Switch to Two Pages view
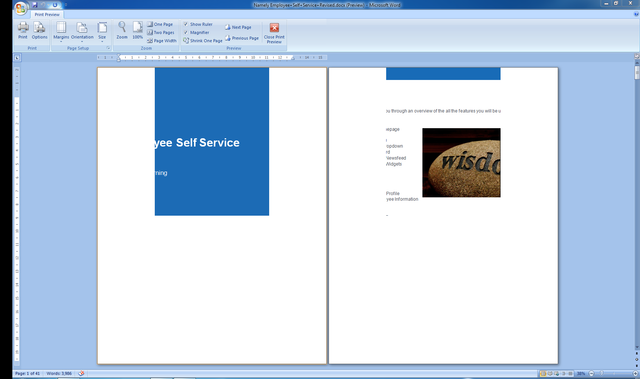This screenshot has height=379, width=640. (160, 32)
